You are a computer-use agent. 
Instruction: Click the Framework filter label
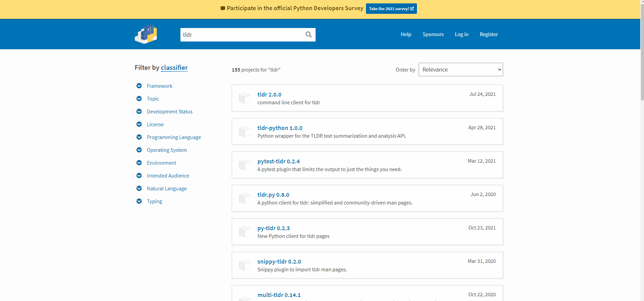click(159, 86)
